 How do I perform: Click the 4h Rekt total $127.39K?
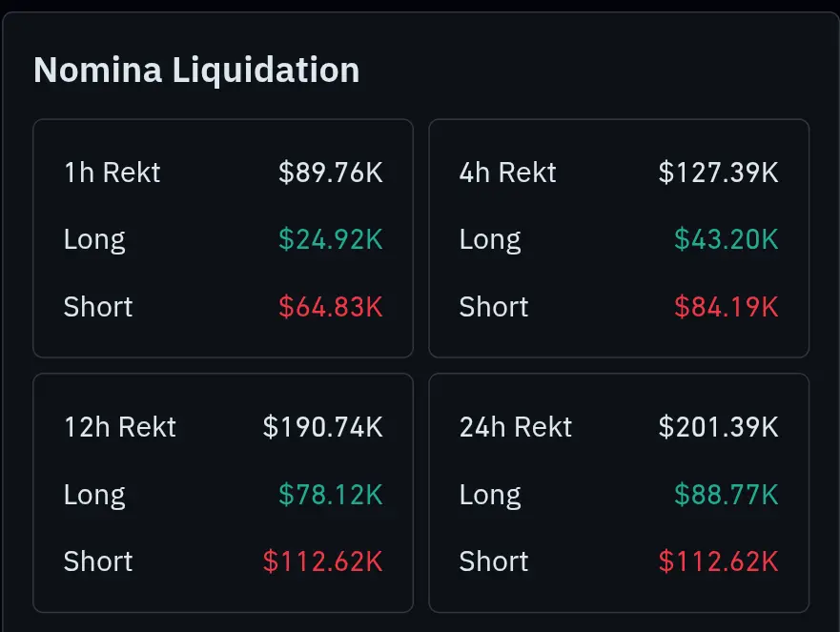point(718,173)
